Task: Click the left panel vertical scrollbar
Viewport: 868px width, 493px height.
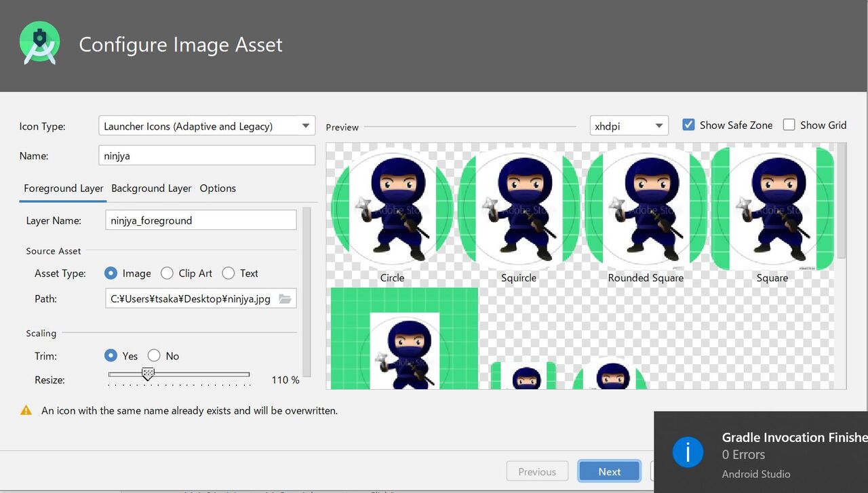Action: [x=307, y=292]
